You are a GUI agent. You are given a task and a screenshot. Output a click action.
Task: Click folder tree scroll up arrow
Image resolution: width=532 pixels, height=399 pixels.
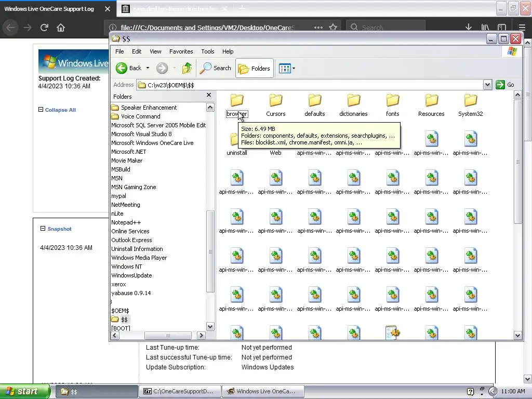pyautogui.click(x=210, y=108)
